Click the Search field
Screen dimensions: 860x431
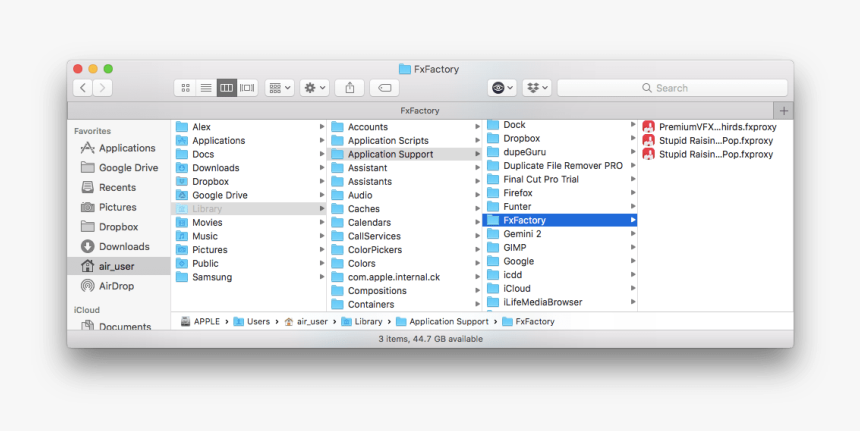click(x=672, y=88)
